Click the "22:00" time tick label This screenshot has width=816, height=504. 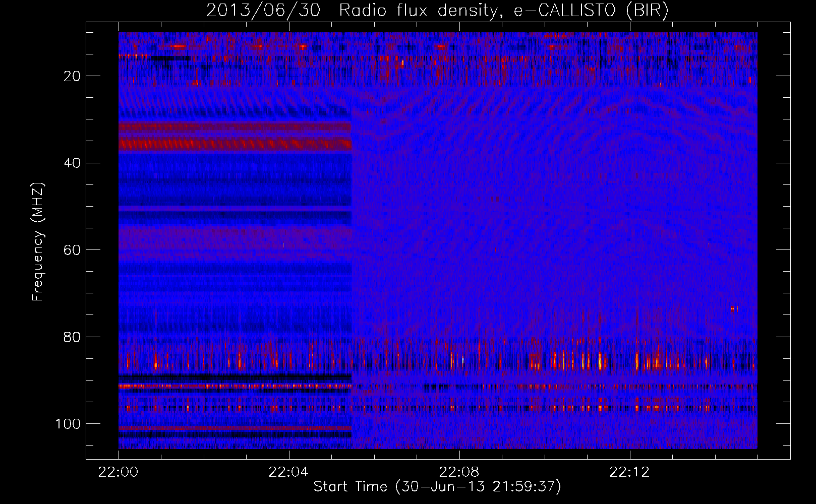point(119,472)
